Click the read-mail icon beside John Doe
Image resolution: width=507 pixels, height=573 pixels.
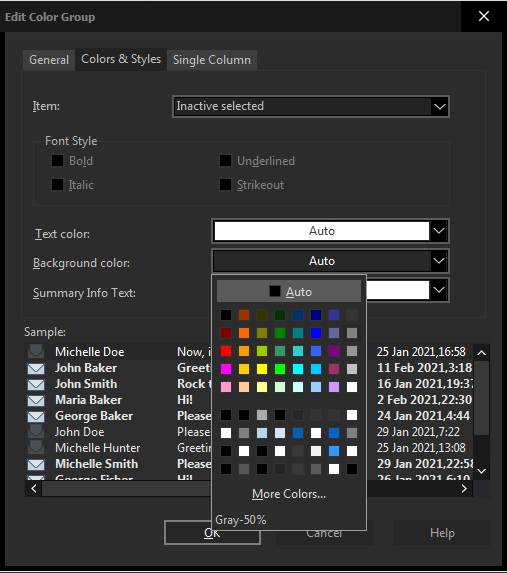tap(36, 432)
